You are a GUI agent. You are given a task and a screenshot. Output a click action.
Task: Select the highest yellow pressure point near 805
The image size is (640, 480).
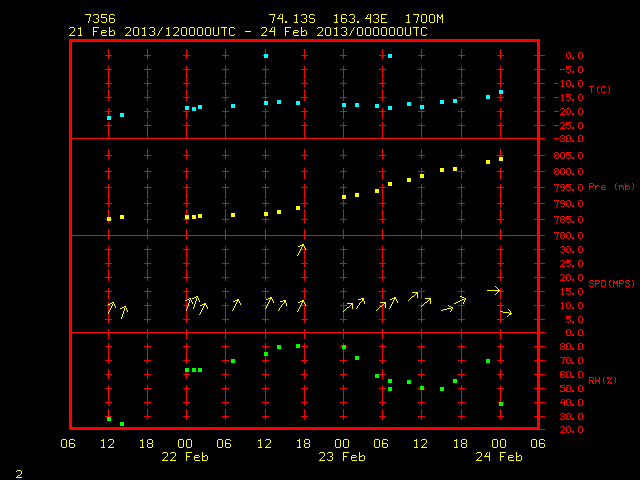[501, 159]
